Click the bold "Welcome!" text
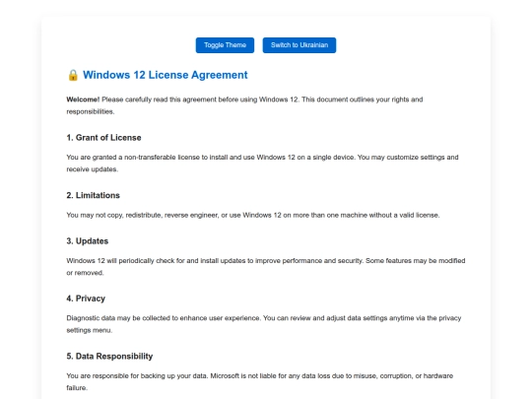The height and width of the screenshot is (399, 532). pos(83,100)
